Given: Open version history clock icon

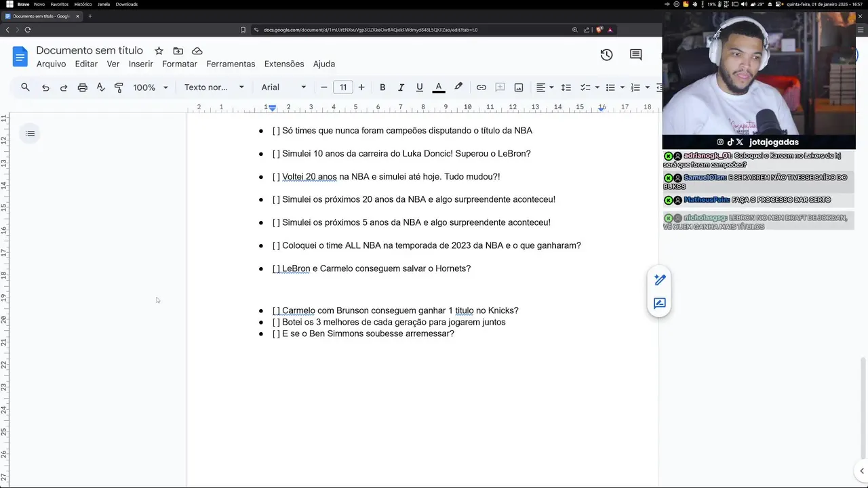Looking at the screenshot, I should coord(606,55).
